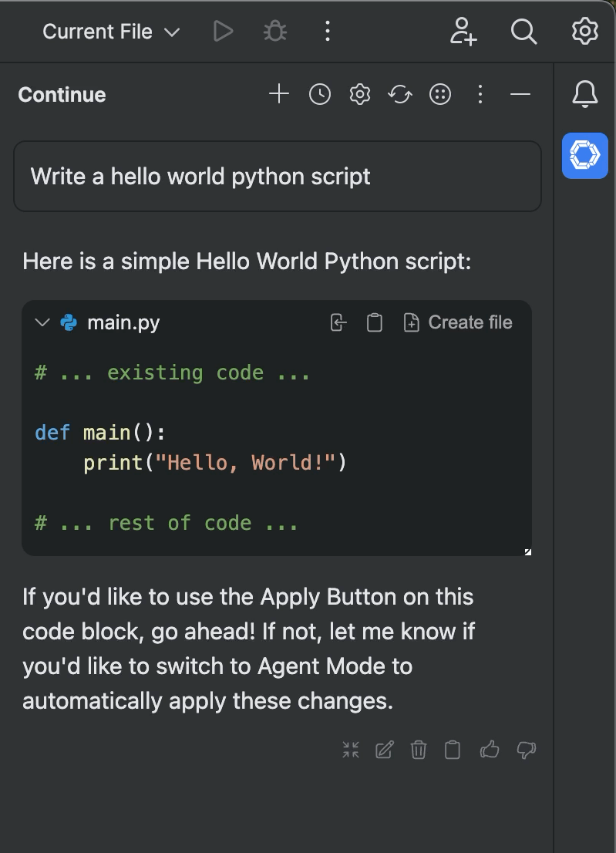Run the current file
This screenshot has width=616, height=853.
(223, 32)
